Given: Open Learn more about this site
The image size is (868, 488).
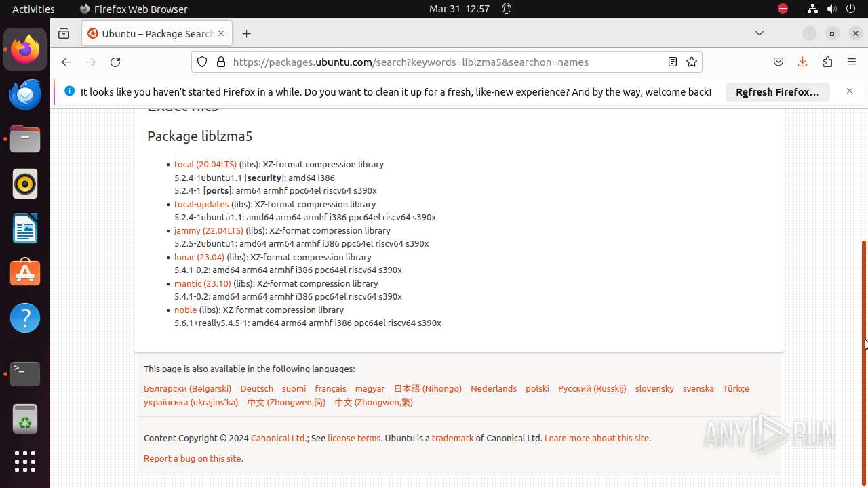Looking at the screenshot, I should [x=597, y=438].
